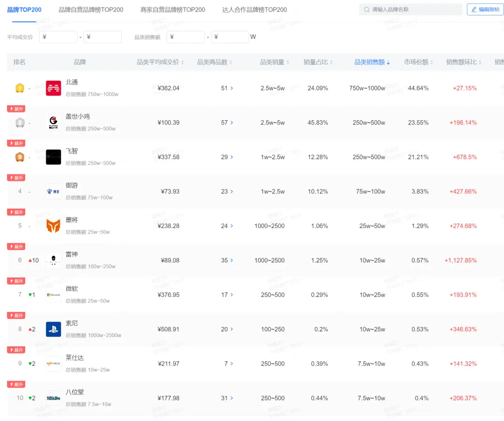Select the Microsoft brand logo
This screenshot has width=504, height=421.
point(54,295)
